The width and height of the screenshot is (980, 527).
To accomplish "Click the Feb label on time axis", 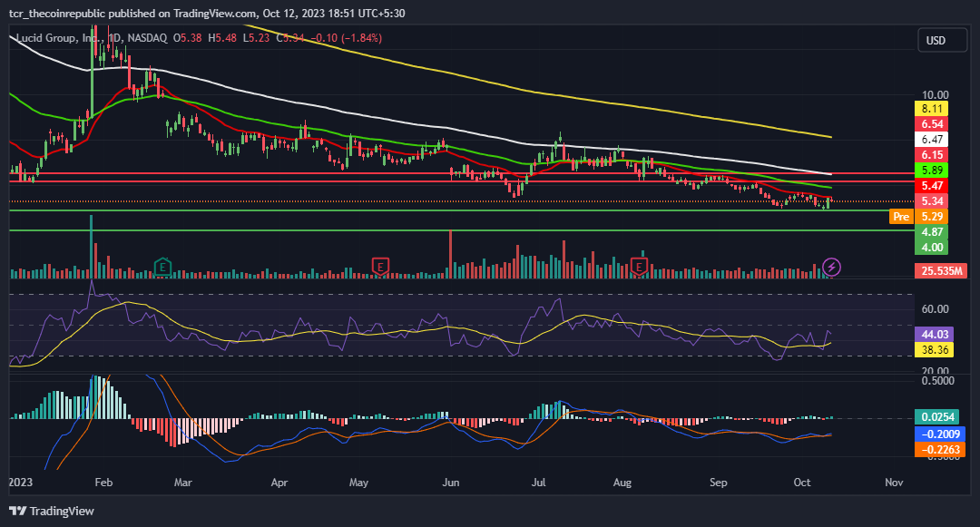I will click(103, 482).
